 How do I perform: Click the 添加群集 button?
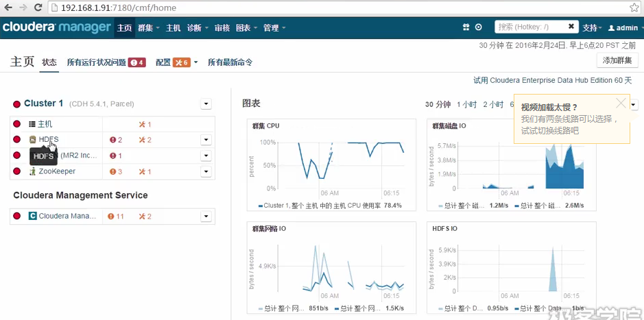(617, 61)
